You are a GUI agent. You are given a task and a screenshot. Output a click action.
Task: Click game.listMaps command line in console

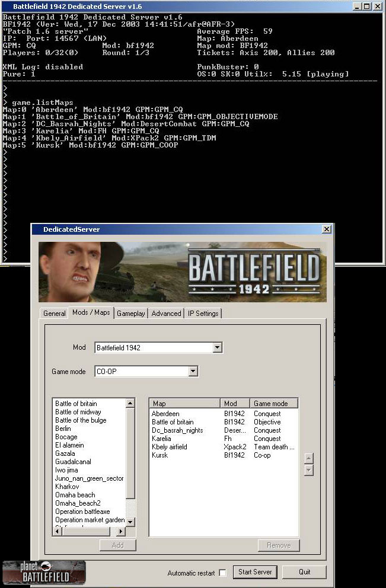[x=42, y=103]
